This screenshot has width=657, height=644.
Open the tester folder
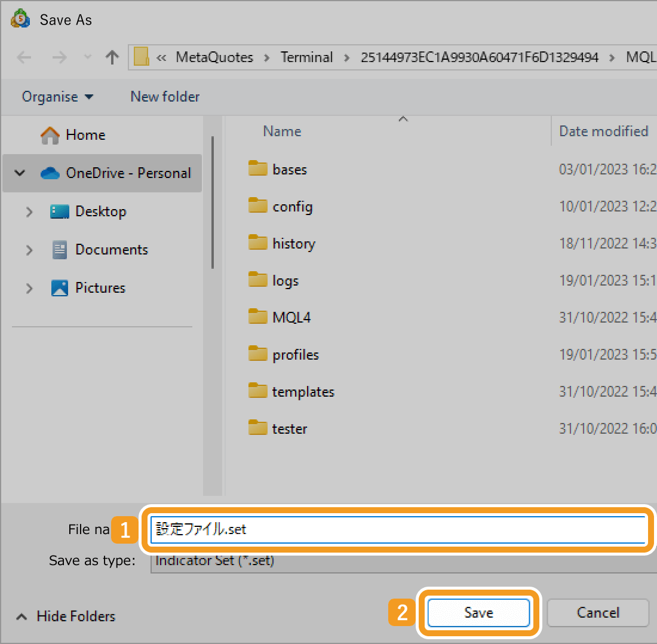[x=289, y=428]
